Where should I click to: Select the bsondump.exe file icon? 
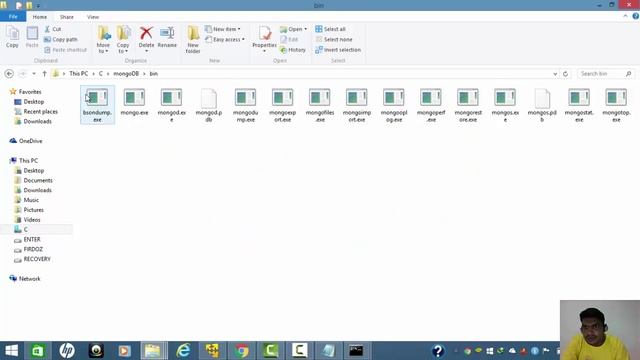(x=98, y=98)
